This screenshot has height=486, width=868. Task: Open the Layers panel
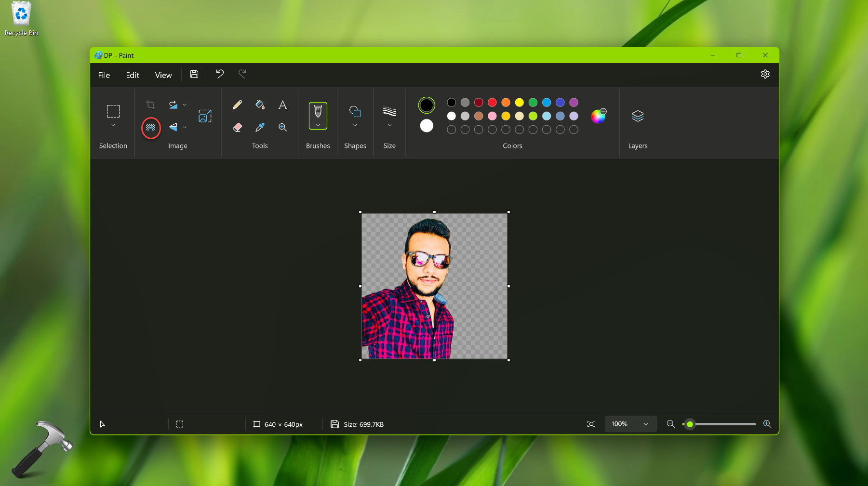click(638, 116)
